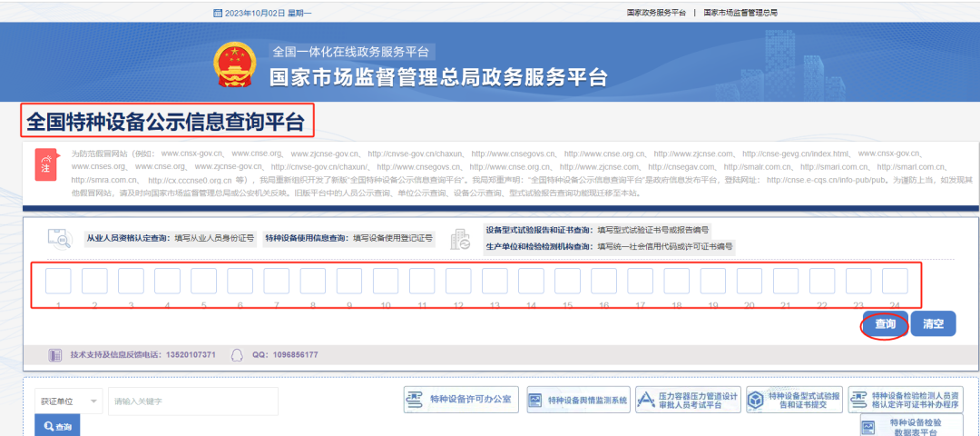This screenshot has height=436, width=980.
Task: Click the 设备型式试验报告和证书查询 label
Action: pos(539,230)
